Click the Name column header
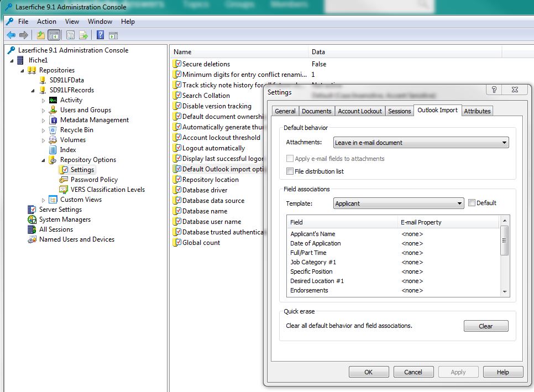This screenshot has height=392, width=534. click(239, 52)
